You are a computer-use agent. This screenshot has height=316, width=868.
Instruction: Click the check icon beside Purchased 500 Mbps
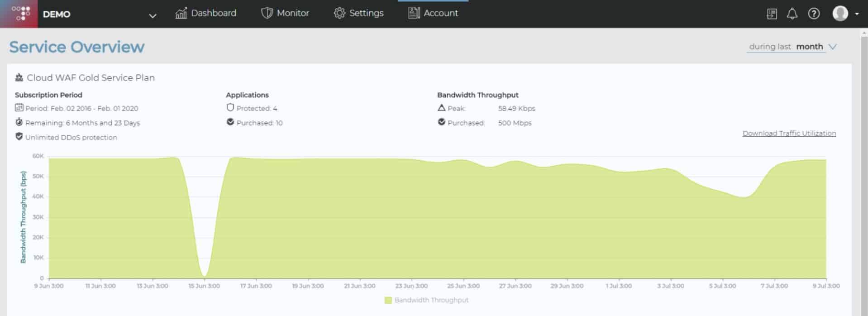(442, 122)
